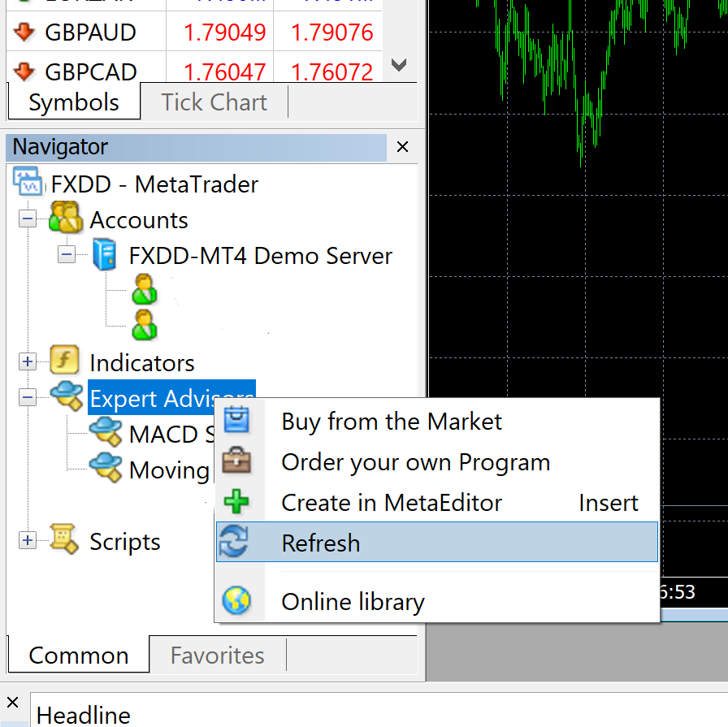Click the FXDD MetaTrader root icon
728x727 pixels.
28,181
